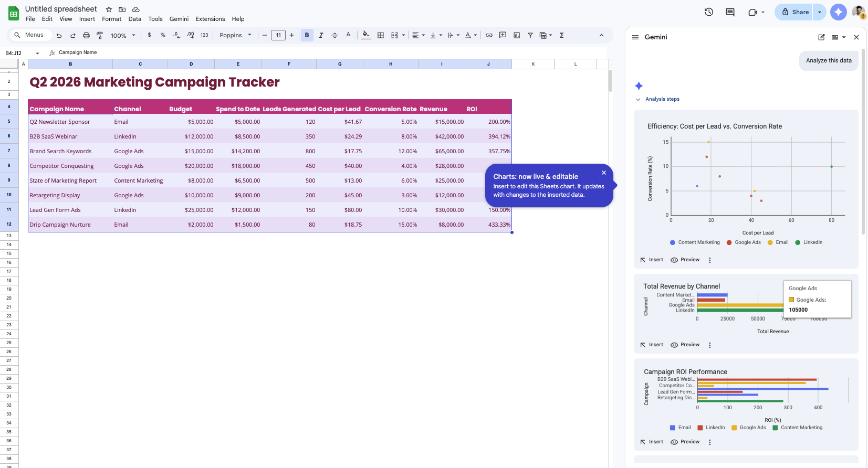Viewport: 868px width, 468px height.
Task: Insert the Efficiency scatter chart
Action: (x=652, y=260)
